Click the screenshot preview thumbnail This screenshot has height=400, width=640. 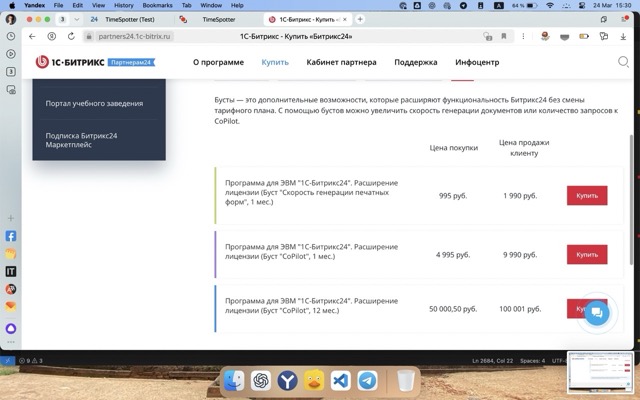600,374
